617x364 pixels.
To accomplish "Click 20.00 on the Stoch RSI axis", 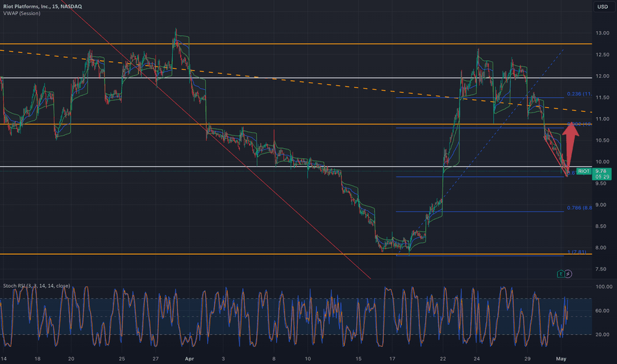I will coord(602,334).
